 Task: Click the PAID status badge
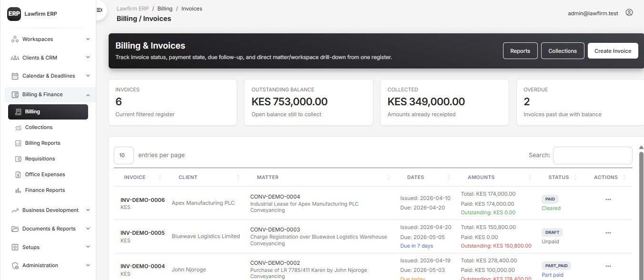(x=550, y=199)
